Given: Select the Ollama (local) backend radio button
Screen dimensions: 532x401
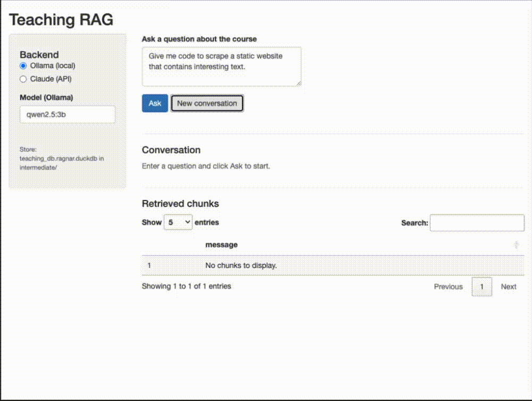Looking at the screenshot, I should pyautogui.click(x=23, y=66).
